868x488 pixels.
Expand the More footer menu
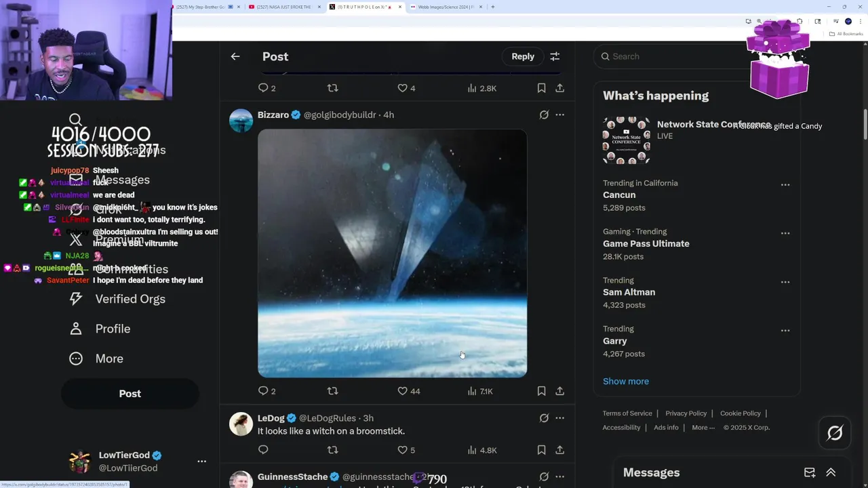tap(703, 428)
